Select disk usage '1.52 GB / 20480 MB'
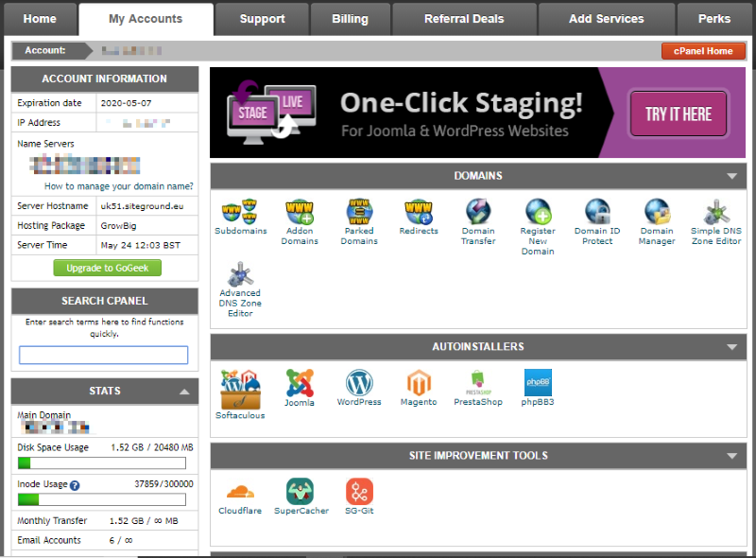Screen dimensions: 756x558 pyautogui.click(x=152, y=447)
